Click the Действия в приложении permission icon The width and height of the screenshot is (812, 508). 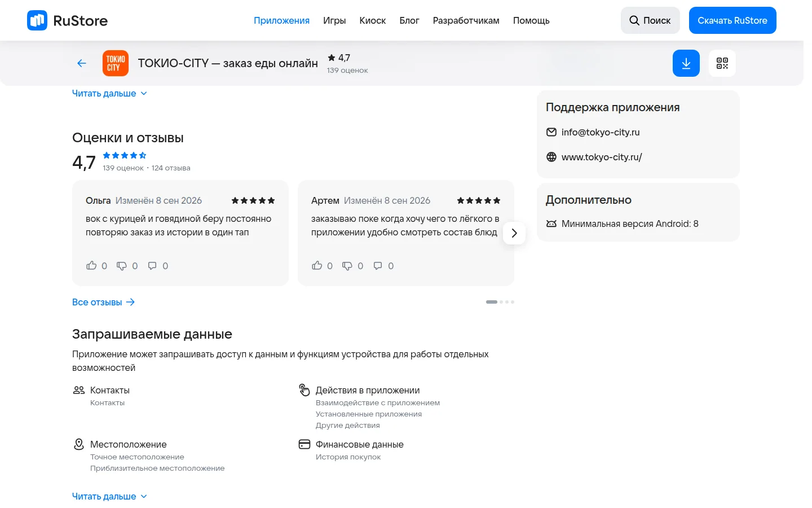click(304, 390)
